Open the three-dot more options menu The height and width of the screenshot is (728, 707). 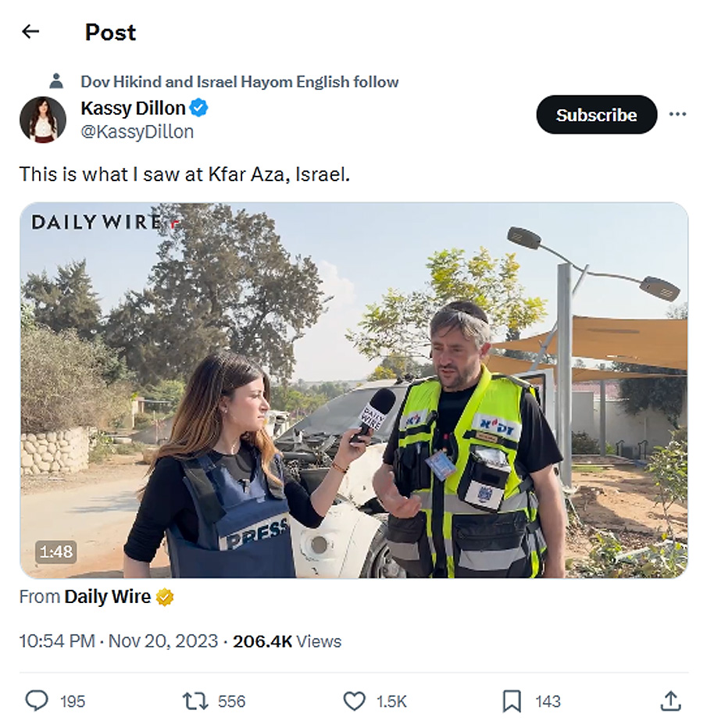pos(677,115)
